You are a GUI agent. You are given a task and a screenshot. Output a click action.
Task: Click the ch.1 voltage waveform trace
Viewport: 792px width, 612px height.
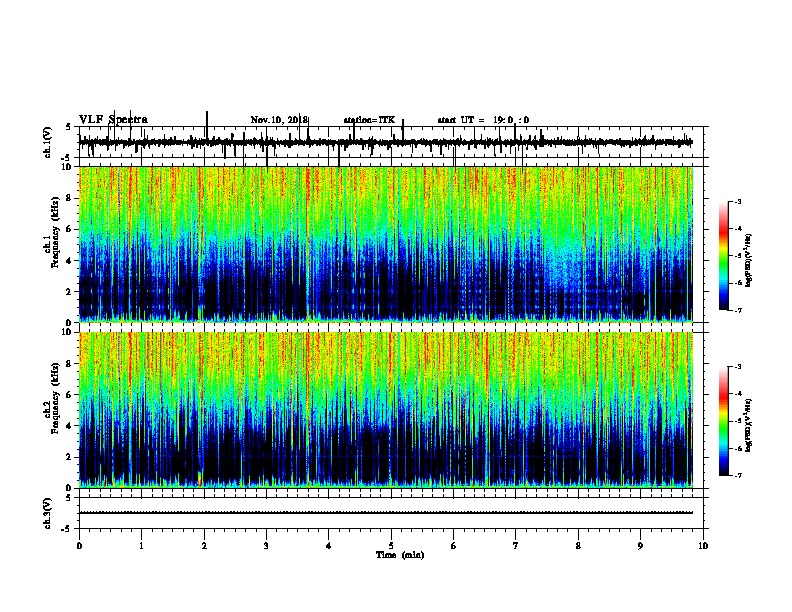coord(386,143)
